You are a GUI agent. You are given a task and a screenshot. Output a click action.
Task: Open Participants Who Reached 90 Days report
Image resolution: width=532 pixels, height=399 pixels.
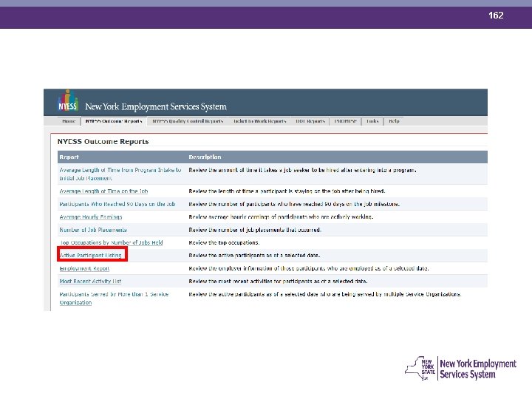[x=117, y=204]
